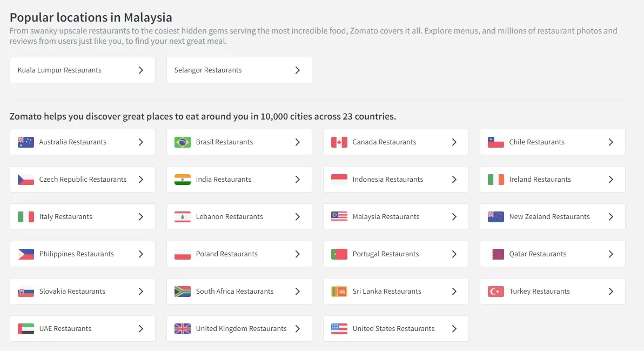
Task: Click the Poland flag icon
Action: 183,254
